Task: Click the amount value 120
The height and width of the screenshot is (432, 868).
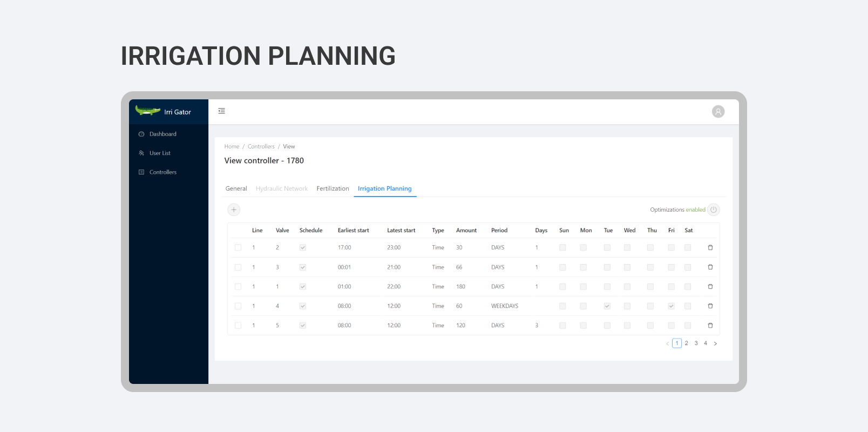Action: click(x=460, y=325)
